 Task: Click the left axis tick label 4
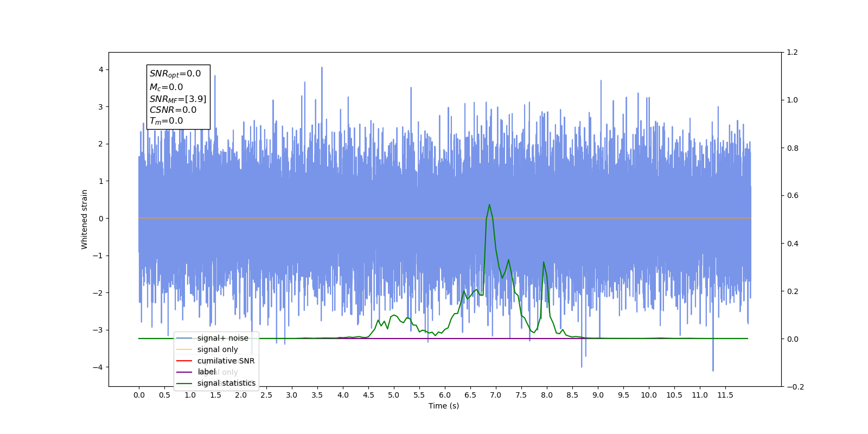click(x=101, y=69)
